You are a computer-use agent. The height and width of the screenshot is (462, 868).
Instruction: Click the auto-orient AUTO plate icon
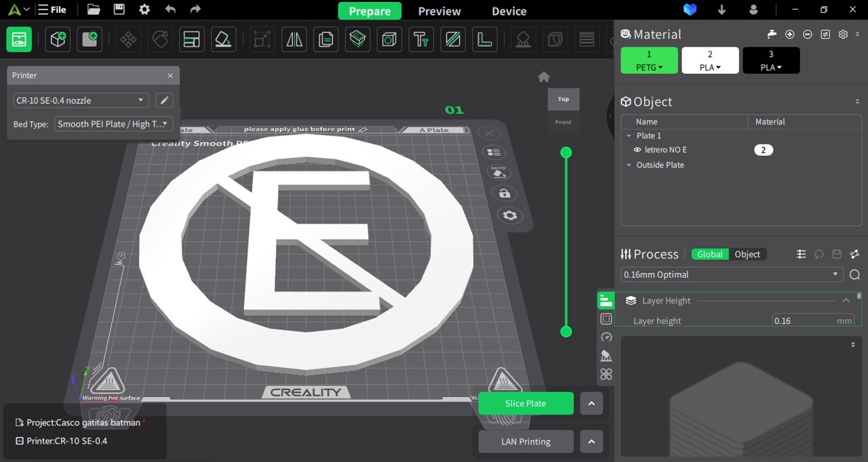[x=498, y=172]
